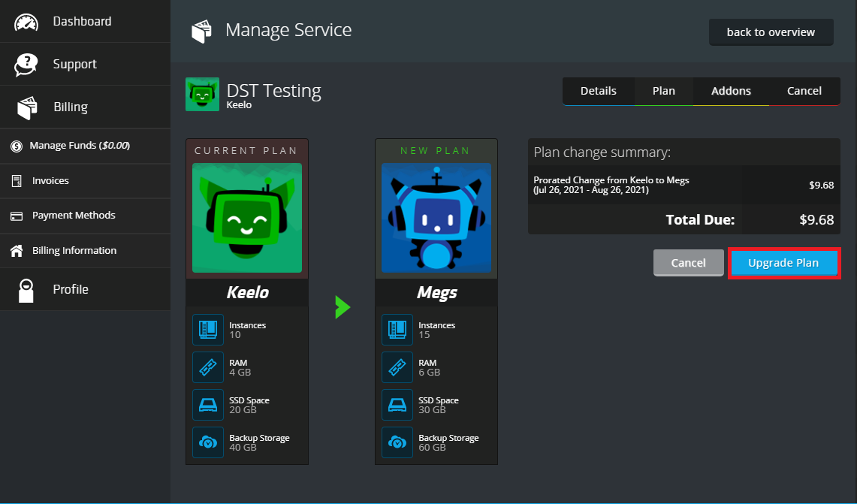Click the Billing wallet icon in sidebar
This screenshot has height=504, width=857.
[x=27, y=107]
